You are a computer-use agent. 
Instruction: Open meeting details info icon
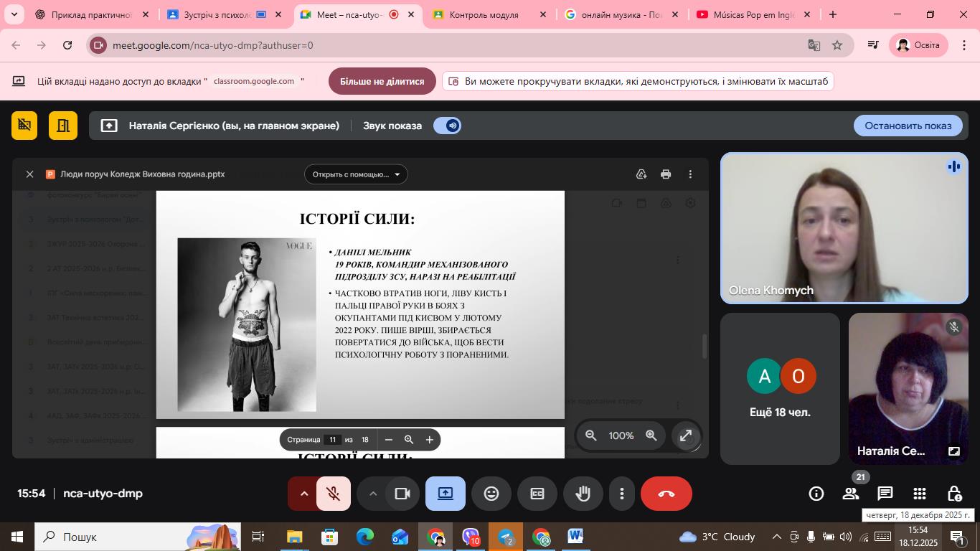[x=816, y=494]
